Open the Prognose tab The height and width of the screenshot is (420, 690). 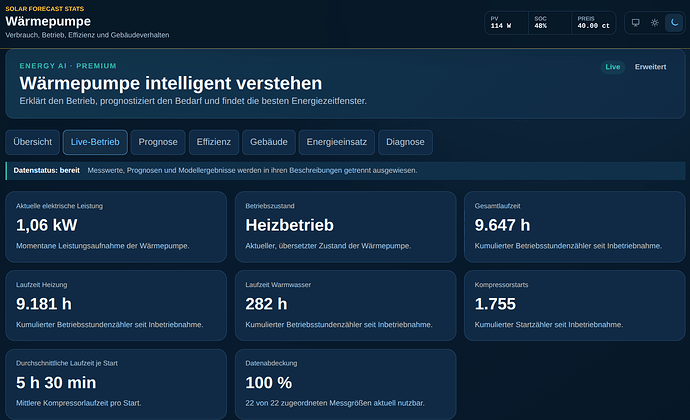(158, 142)
